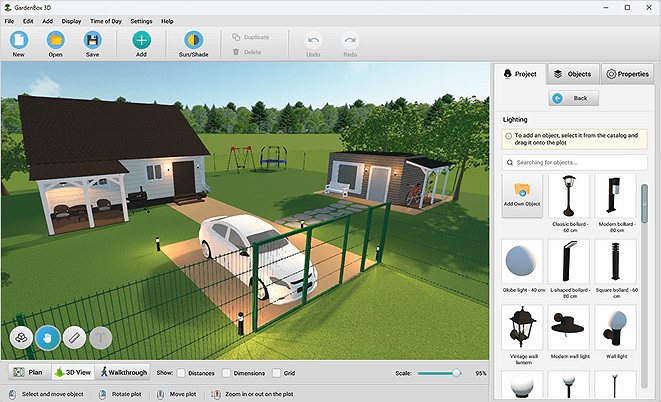Image resolution: width=661 pixels, height=402 pixels.
Task: Pick the Wall light object
Action: (615, 327)
